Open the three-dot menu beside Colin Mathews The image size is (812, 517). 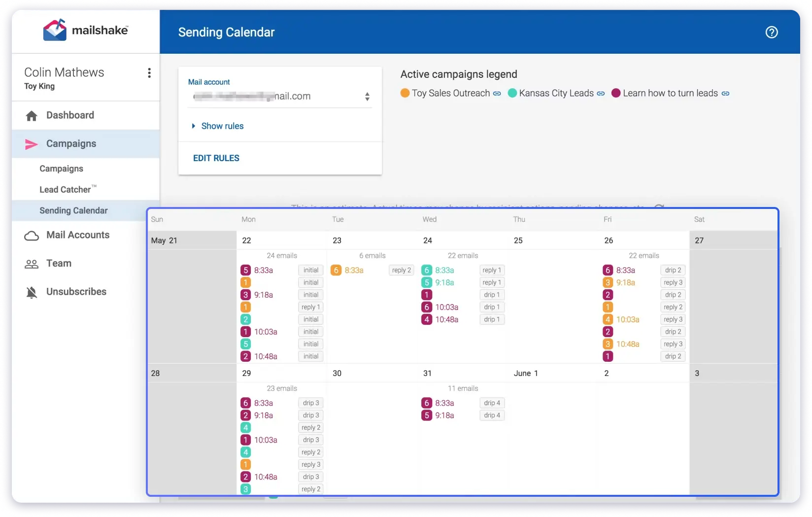[x=149, y=73]
